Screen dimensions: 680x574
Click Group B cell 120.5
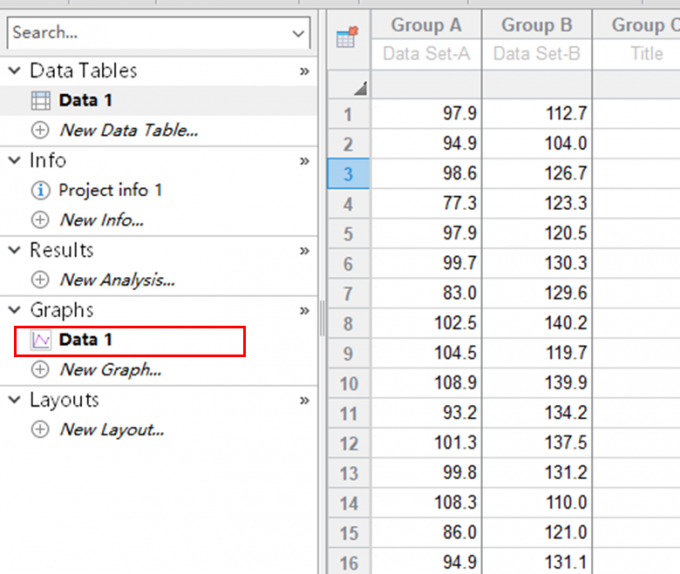click(537, 234)
